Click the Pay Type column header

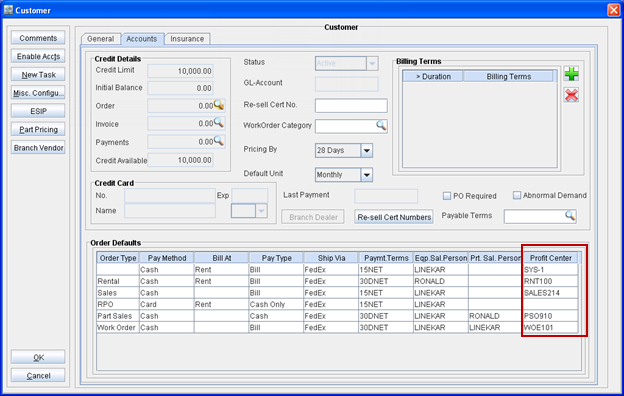277,258
